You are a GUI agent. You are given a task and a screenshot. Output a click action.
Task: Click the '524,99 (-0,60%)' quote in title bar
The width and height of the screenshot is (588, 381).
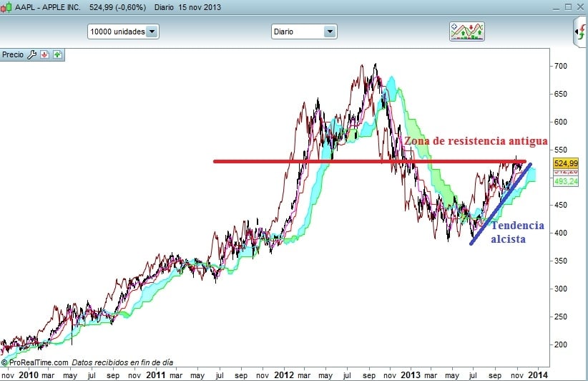coord(117,7)
